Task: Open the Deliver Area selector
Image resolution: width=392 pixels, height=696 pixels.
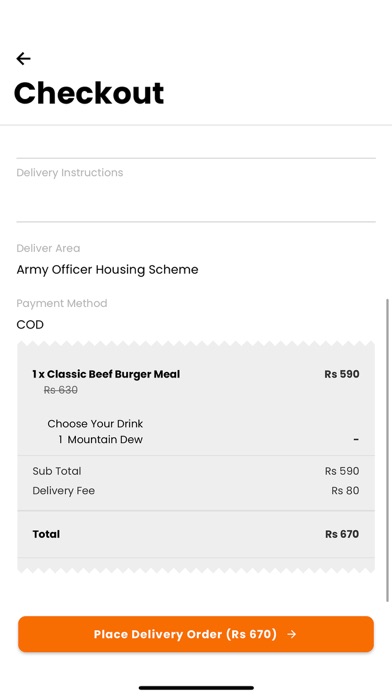Action: tap(196, 260)
